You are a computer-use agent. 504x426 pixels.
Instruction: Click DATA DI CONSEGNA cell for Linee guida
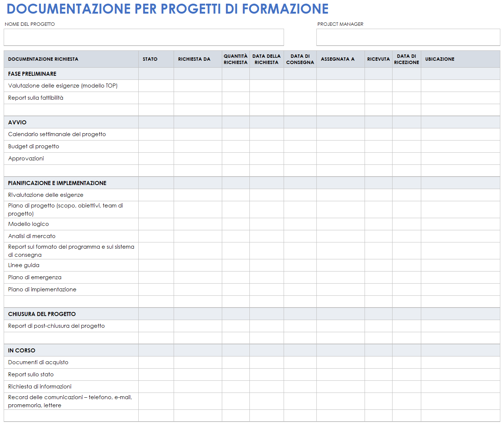coord(300,265)
